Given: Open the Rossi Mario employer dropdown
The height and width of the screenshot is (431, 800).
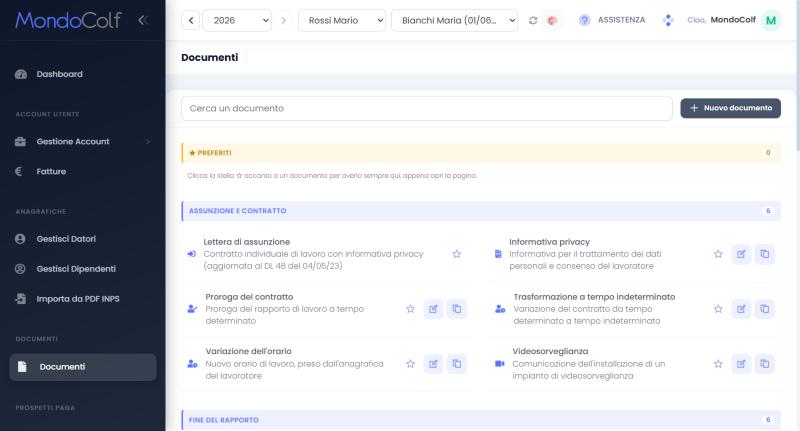Looking at the screenshot, I should tap(342, 20).
